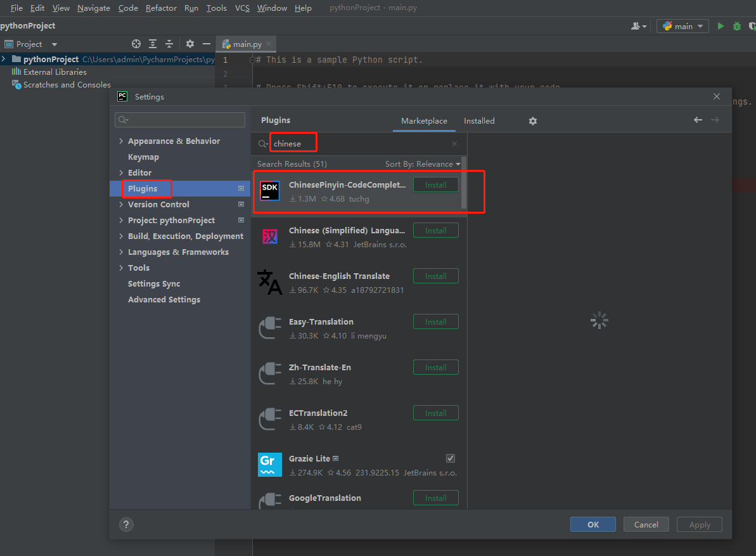Close the main.py editor tab
Image resolution: width=756 pixels, height=556 pixels.
(x=269, y=44)
